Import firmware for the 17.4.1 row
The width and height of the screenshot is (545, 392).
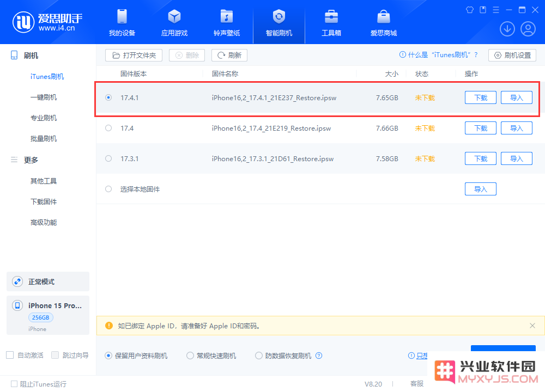point(517,97)
